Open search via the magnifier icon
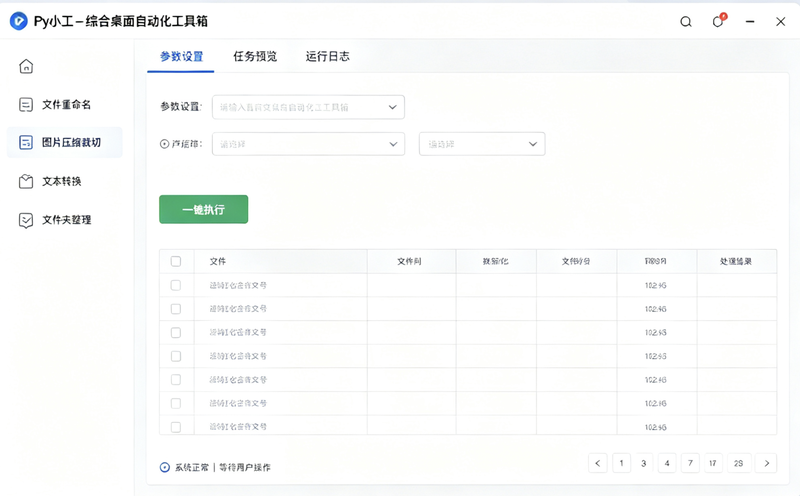The width and height of the screenshot is (800, 496). tap(686, 21)
